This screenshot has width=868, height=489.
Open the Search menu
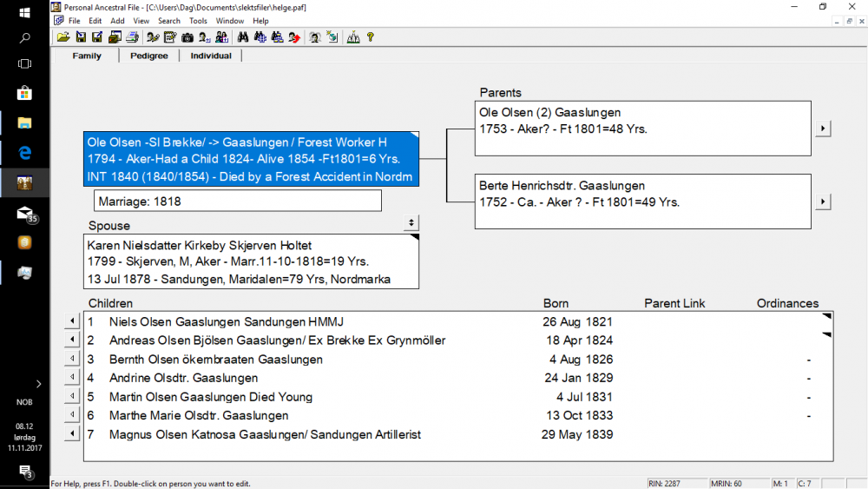click(169, 21)
